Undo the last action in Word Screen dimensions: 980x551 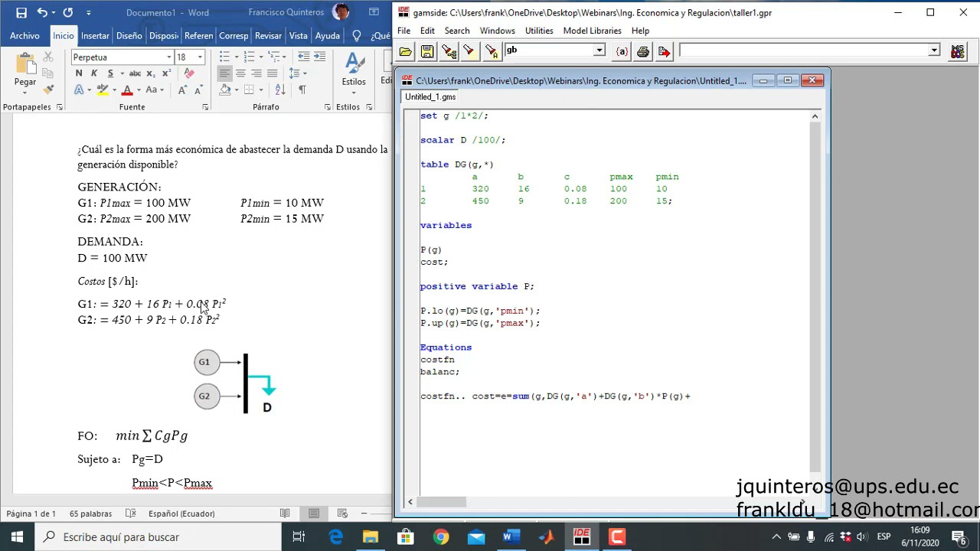click(43, 12)
